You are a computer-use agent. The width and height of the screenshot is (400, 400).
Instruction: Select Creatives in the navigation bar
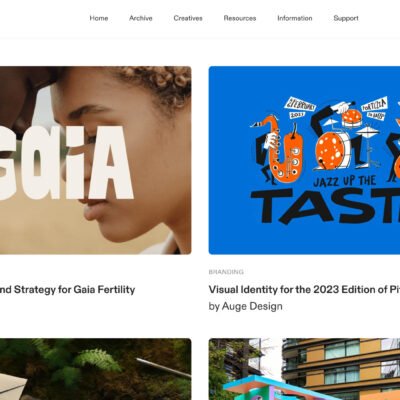click(188, 18)
